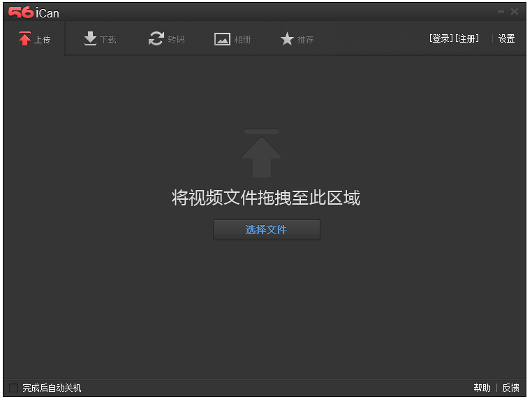Screen dimensions: 532x401
Task: Click the download arrow icon
Action: [x=90, y=38]
